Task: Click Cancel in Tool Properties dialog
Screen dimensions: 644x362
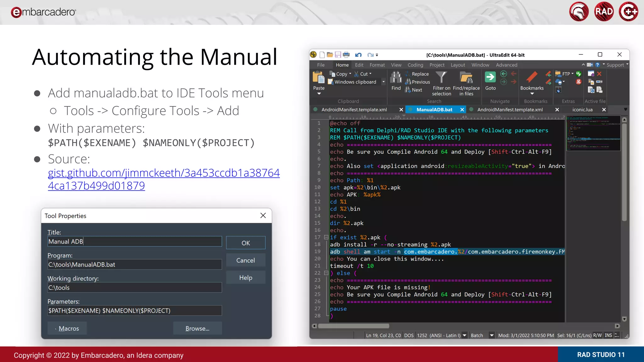Action: [246, 260]
